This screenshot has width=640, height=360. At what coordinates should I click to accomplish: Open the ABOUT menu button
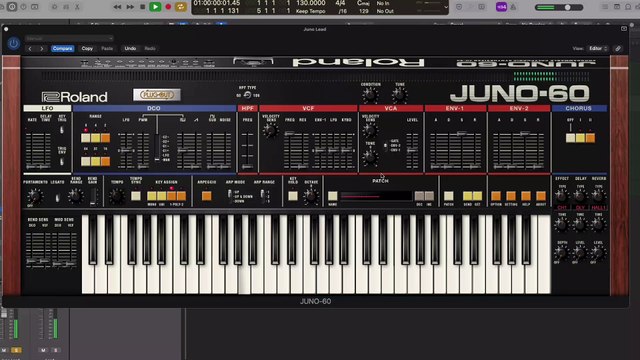(x=541, y=196)
